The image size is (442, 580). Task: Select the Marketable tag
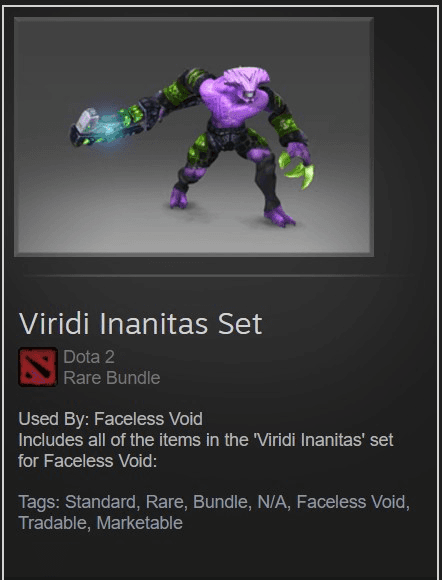coord(139,523)
